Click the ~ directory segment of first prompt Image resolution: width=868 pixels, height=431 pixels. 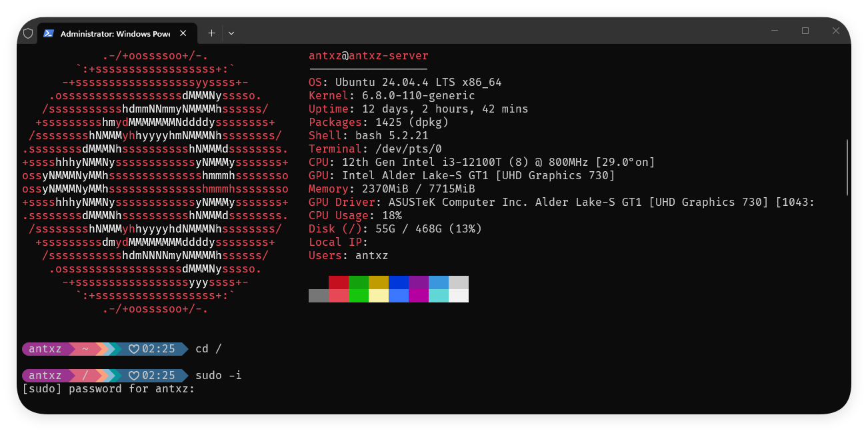point(85,349)
